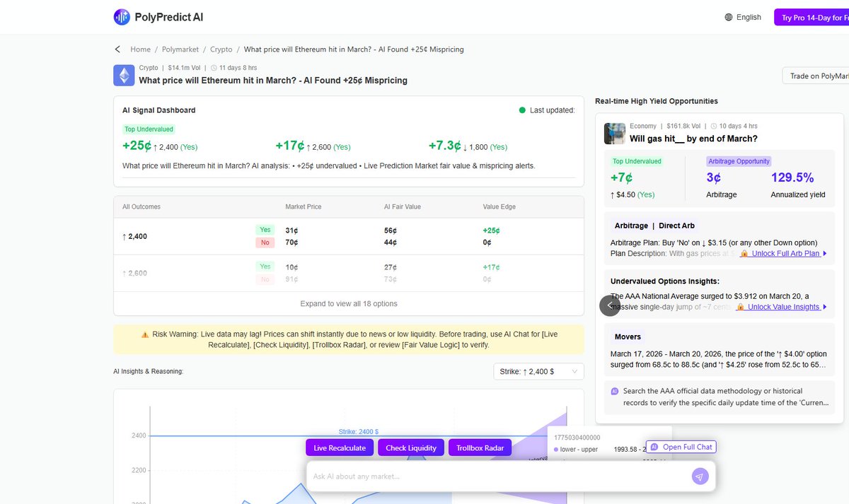Click the lock icon on Unlock Full Arb Plan
849x504 pixels.
click(744, 253)
